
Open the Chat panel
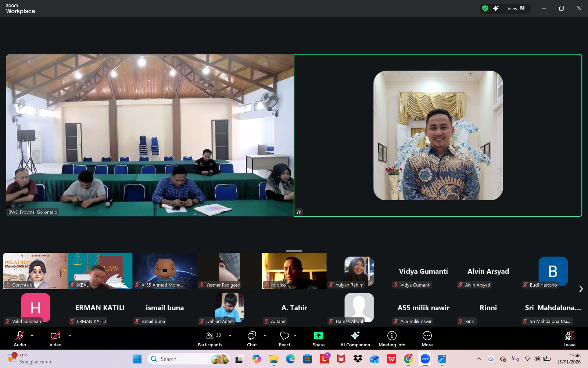click(x=252, y=339)
